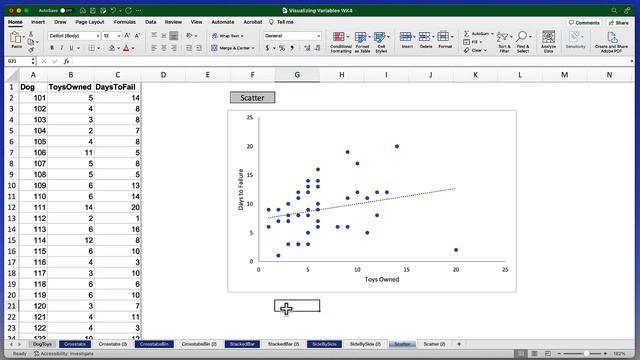The width and height of the screenshot is (640, 360).
Task: Click the Tell me search
Action: pos(282,22)
